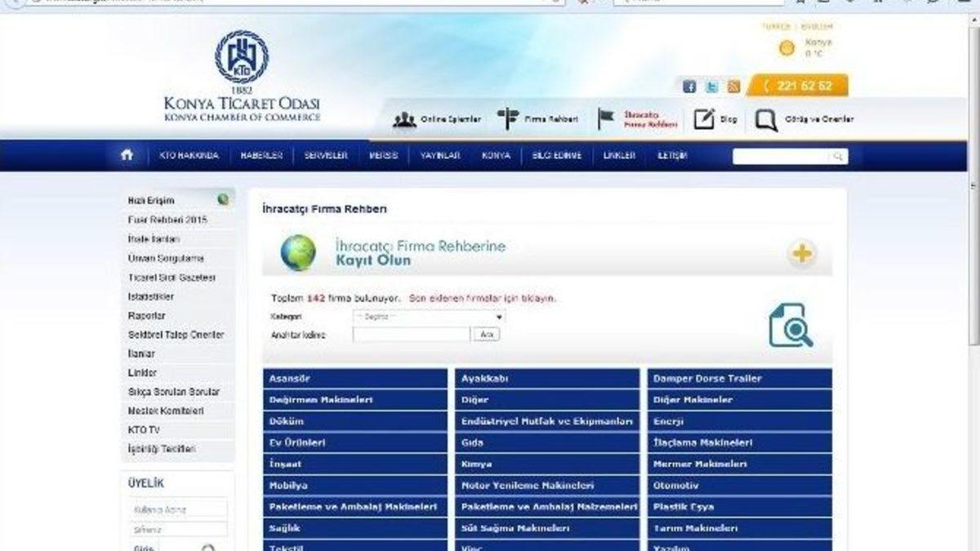Click the Anahtar kelime input field
980x551 pixels.
click(411, 335)
